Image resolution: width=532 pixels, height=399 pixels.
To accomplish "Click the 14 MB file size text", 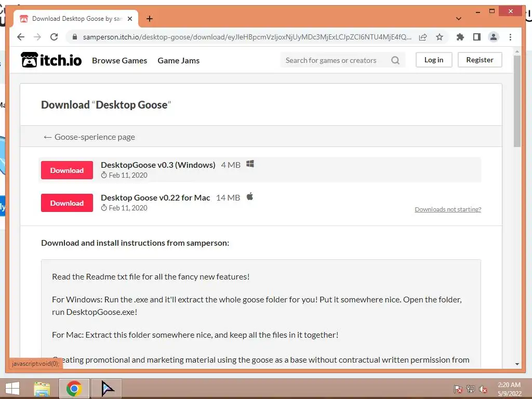I will [228, 197].
